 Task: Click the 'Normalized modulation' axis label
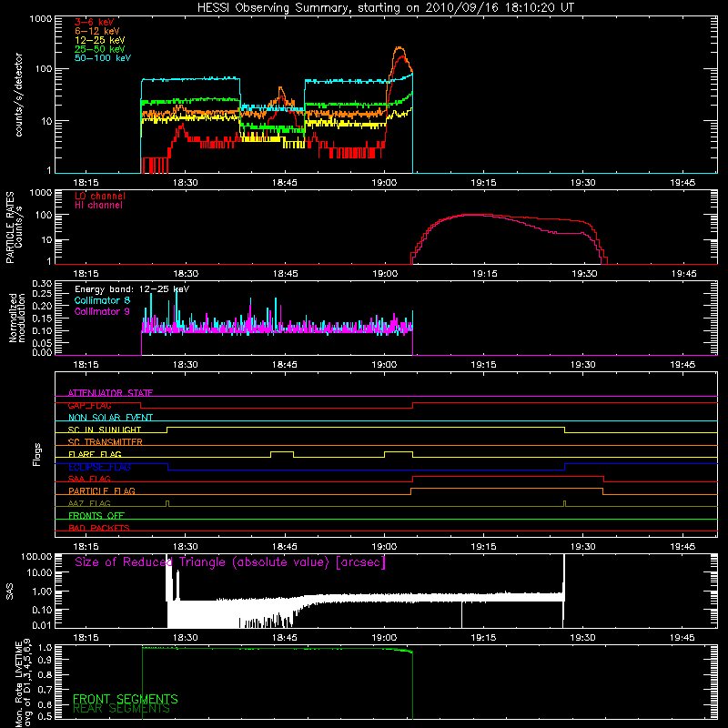tap(16, 318)
